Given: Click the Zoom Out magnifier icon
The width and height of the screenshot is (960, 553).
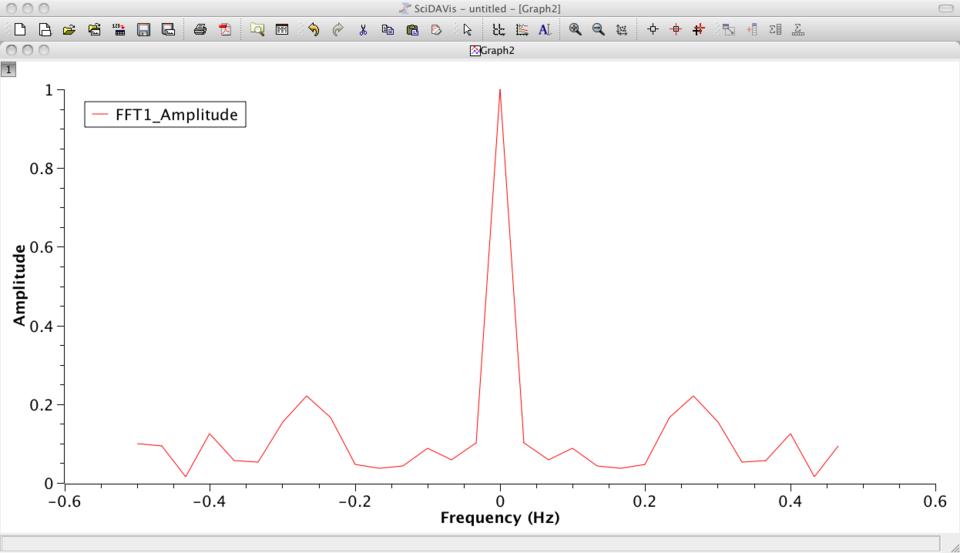Looking at the screenshot, I should click(x=598, y=30).
